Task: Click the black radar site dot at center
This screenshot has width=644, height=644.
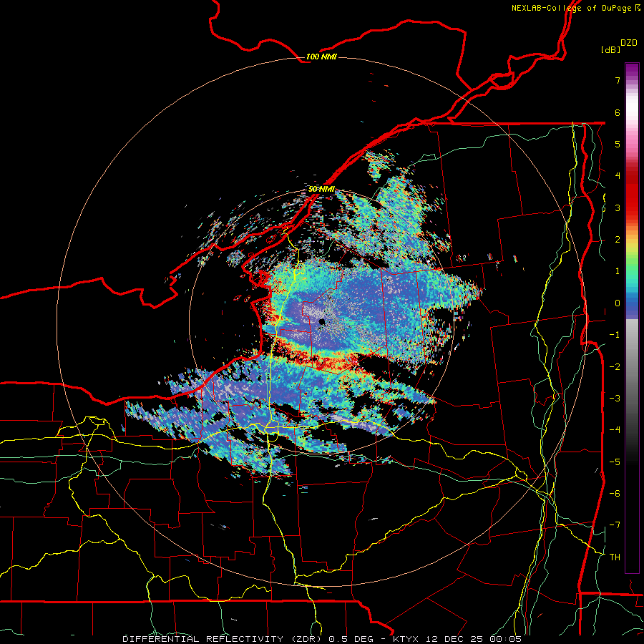Action: click(x=322, y=322)
